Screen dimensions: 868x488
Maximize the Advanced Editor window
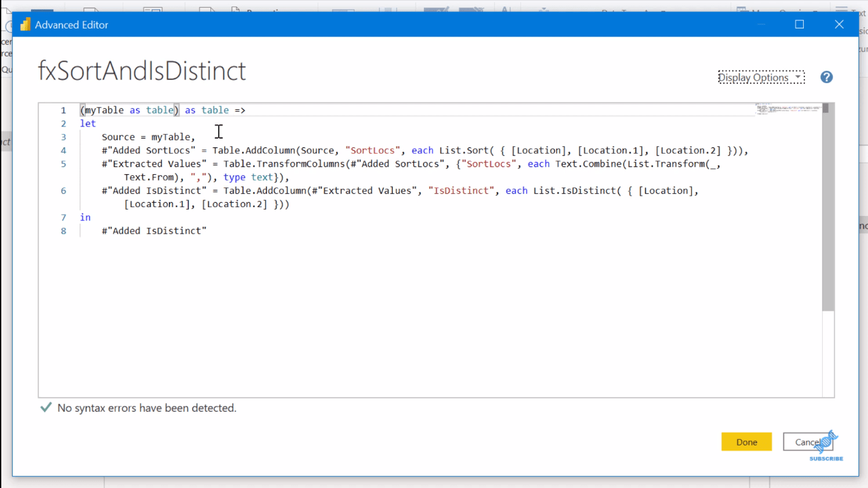[x=799, y=25]
